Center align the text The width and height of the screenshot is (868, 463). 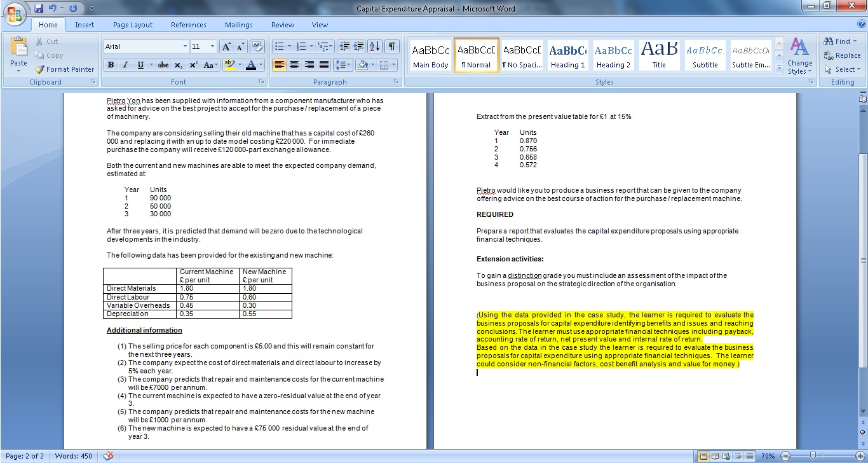tap(294, 65)
